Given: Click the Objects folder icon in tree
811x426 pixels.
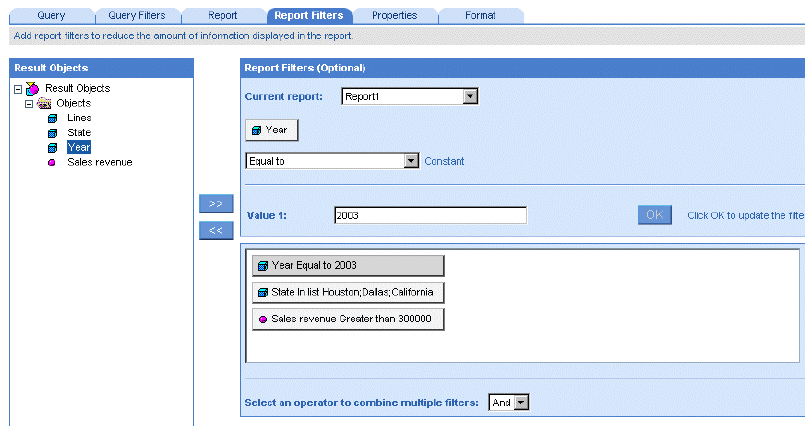Looking at the screenshot, I should 44,103.
